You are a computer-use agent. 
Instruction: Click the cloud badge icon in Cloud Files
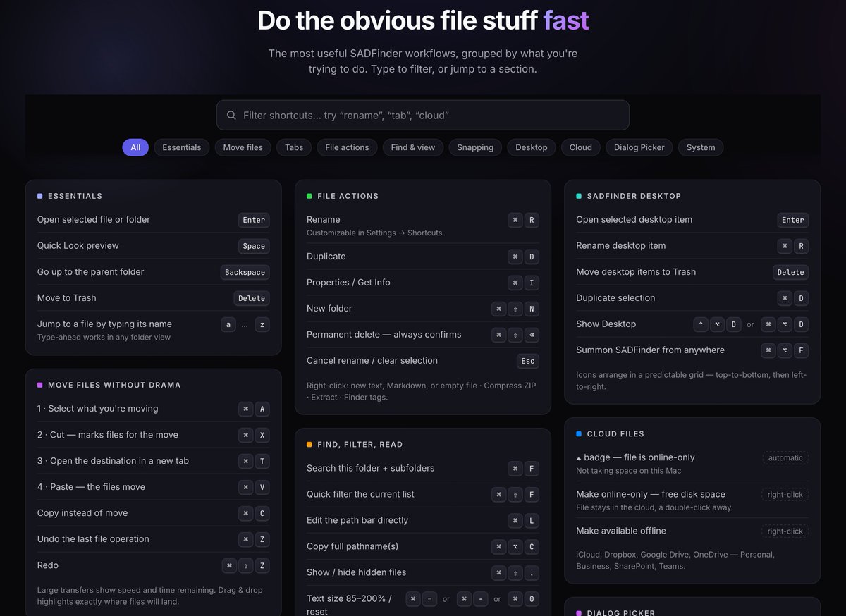(x=580, y=458)
